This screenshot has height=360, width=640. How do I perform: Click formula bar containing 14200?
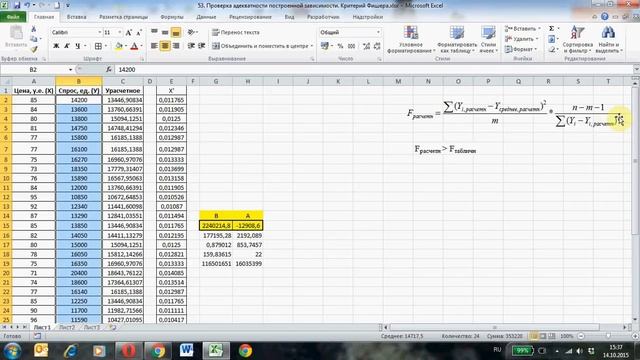(x=373, y=70)
